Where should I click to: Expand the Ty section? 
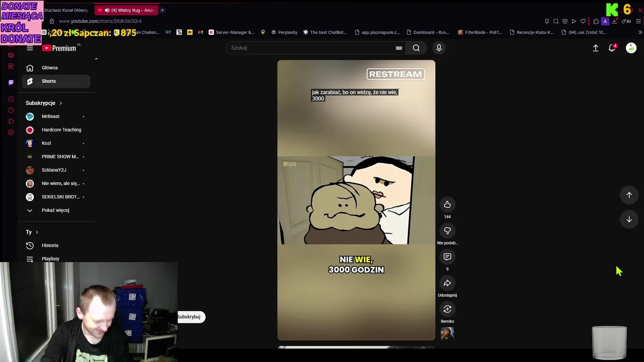pyautogui.click(x=32, y=232)
